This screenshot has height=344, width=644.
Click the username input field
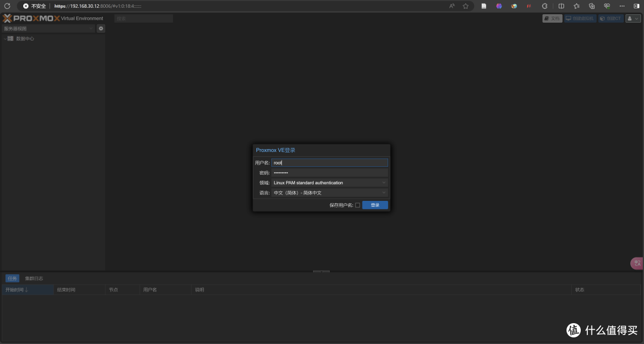pos(329,163)
